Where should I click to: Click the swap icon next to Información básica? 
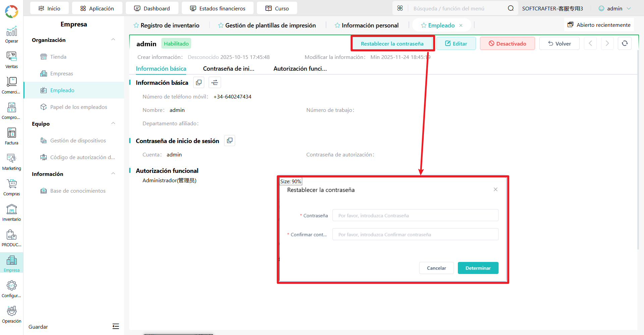tap(215, 82)
